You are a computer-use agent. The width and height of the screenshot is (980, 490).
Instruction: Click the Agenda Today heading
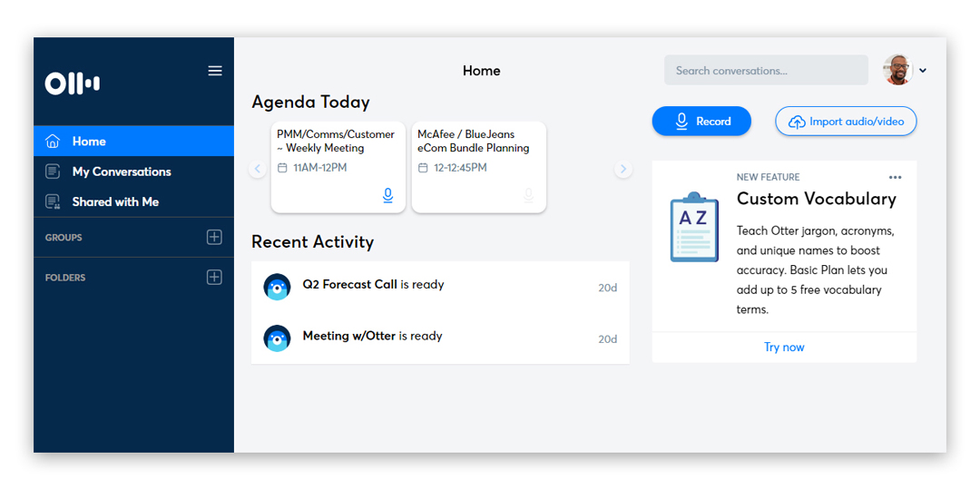point(310,102)
